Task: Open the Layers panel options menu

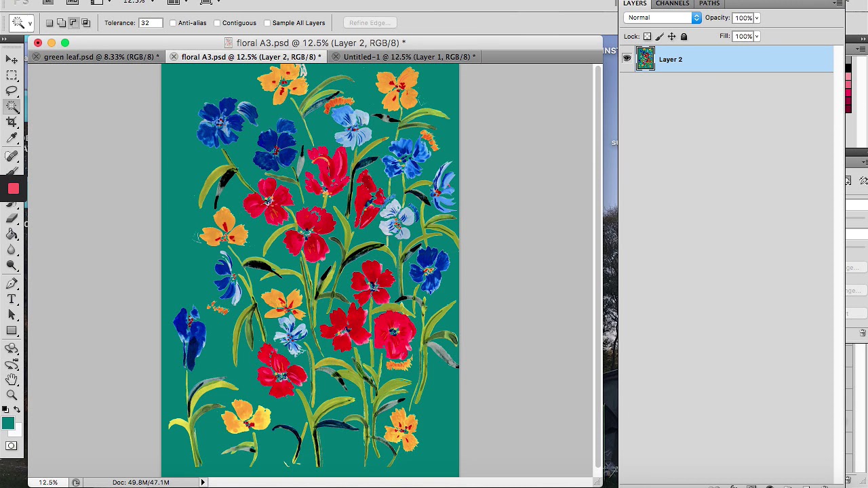Action: [x=838, y=3]
